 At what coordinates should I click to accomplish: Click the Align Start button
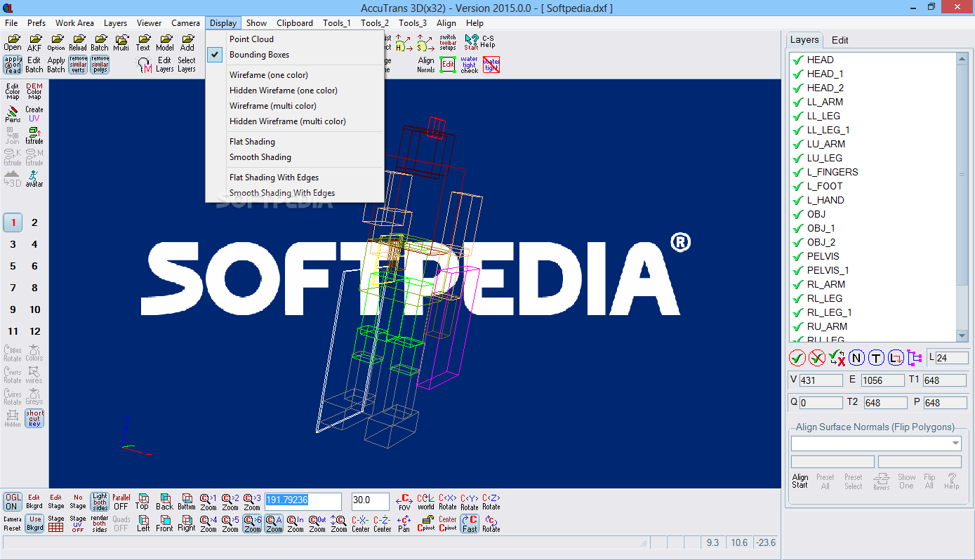pos(800,481)
